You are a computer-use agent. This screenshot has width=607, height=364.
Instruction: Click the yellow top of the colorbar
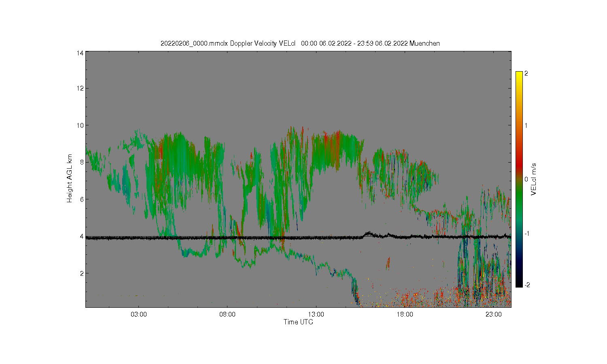click(519, 74)
